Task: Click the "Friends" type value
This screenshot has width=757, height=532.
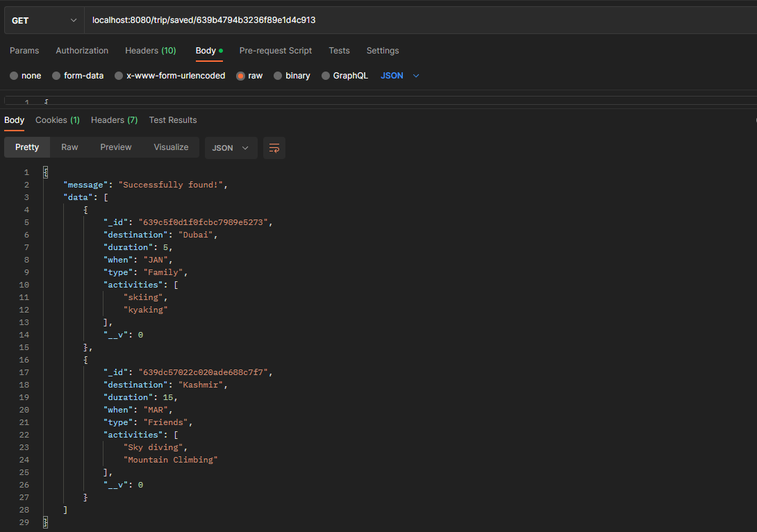Action: pos(165,422)
